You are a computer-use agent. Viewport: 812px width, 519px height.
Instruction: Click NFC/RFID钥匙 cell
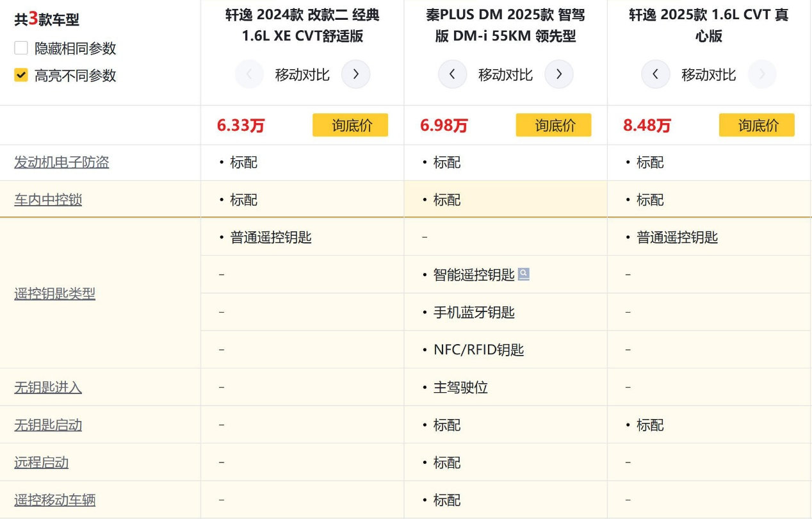478,350
